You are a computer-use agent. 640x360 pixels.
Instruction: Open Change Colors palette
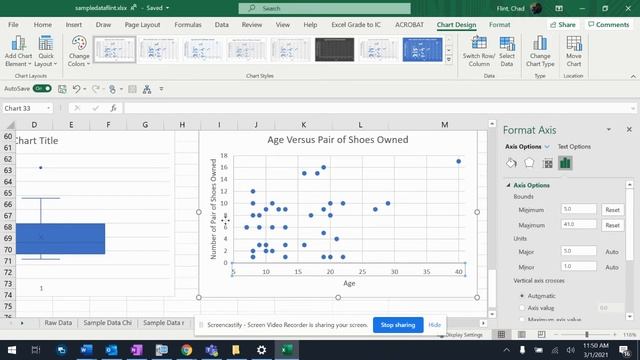point(79,51)
